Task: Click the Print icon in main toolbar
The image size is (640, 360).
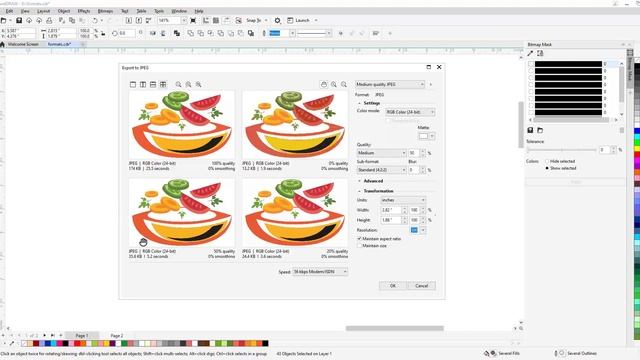Action: pos(49,20)
